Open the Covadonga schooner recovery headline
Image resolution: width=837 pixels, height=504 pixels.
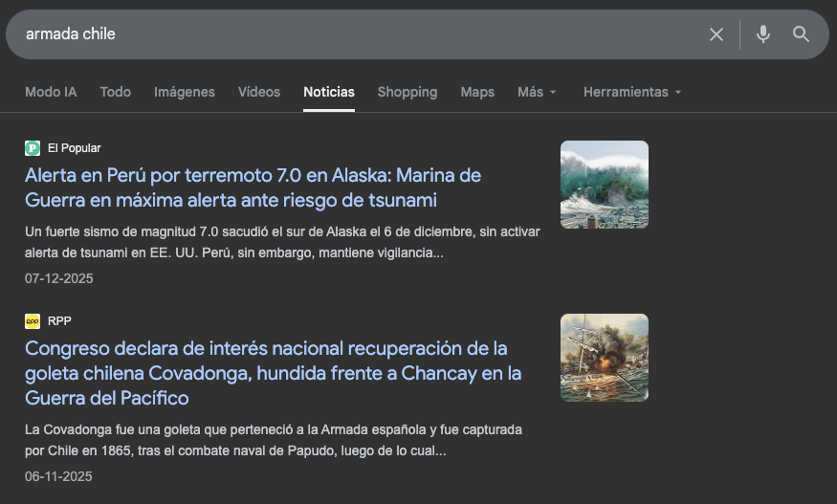tap(273, 372)
